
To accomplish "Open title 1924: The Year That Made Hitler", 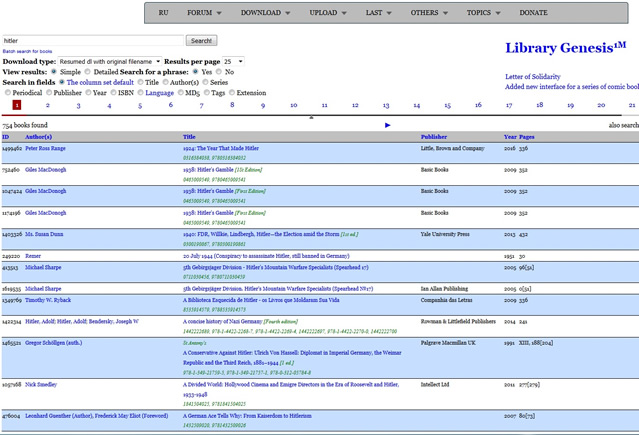I will click(221, 148).
